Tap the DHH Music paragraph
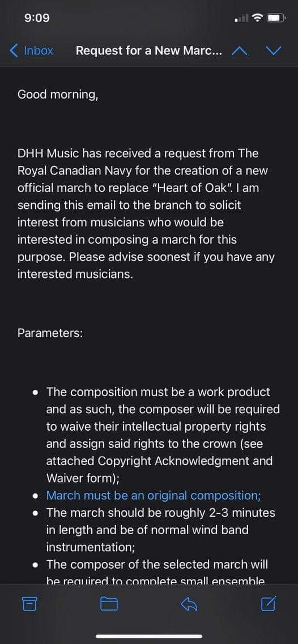The image size is (298, 644). click(147, 213)
